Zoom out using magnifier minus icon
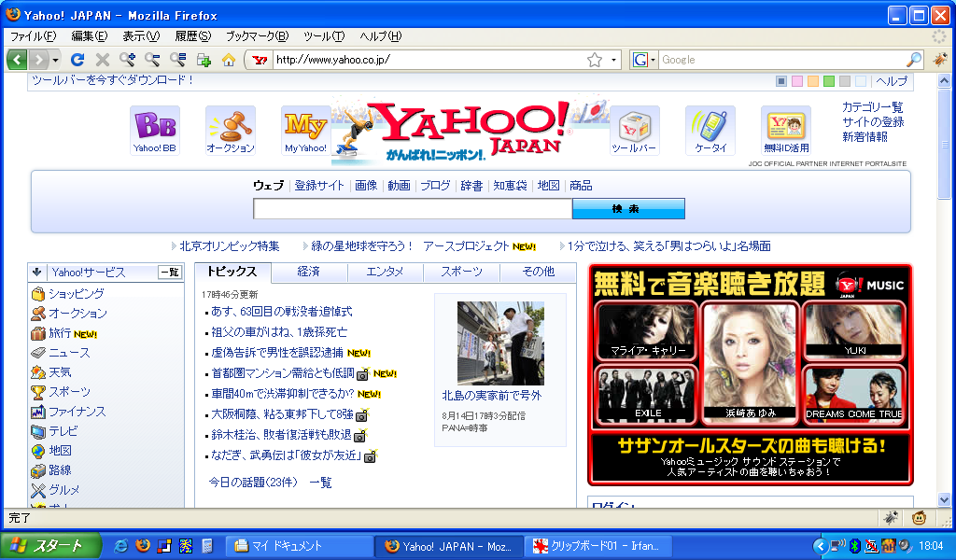The height and width of the screenshot is (560, 956). pyautogui.click(x=152, y=60)
